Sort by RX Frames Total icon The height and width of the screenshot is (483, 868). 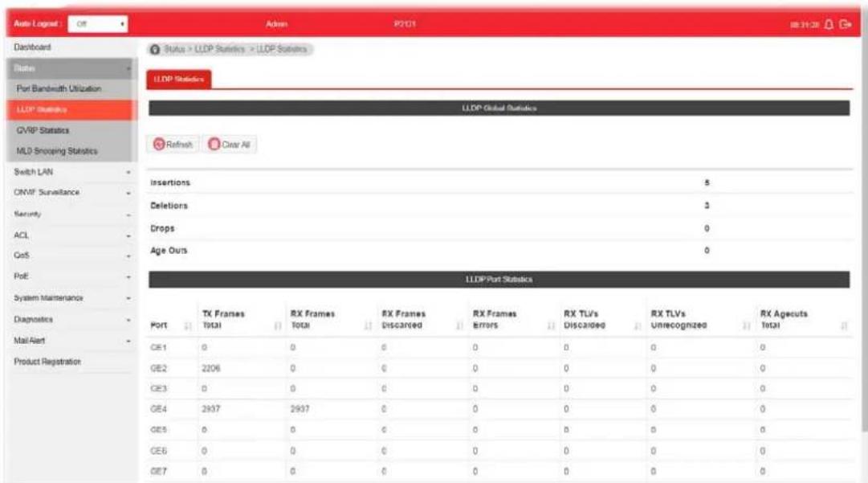click(x=368, y=325)
